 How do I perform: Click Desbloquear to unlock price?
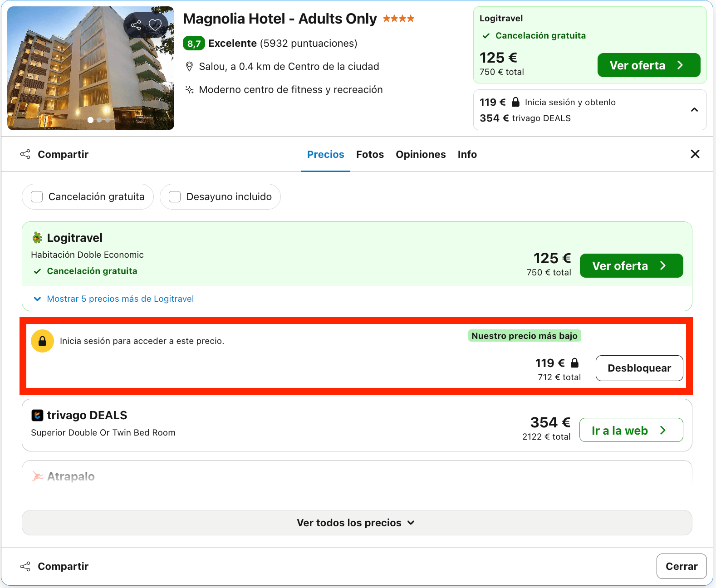[x=639, y=368]
